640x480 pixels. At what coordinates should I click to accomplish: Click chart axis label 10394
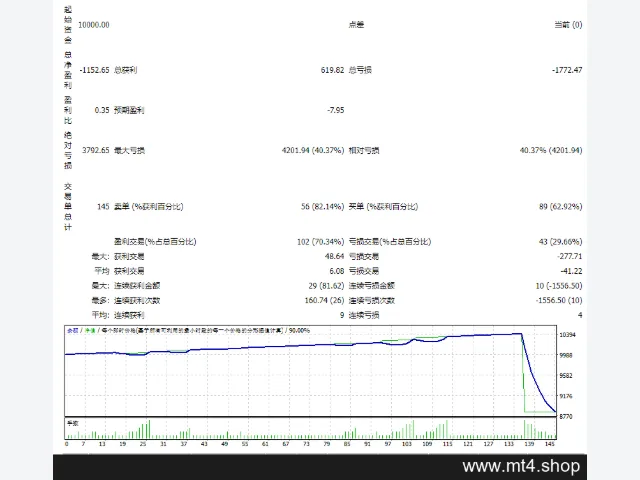567,335
